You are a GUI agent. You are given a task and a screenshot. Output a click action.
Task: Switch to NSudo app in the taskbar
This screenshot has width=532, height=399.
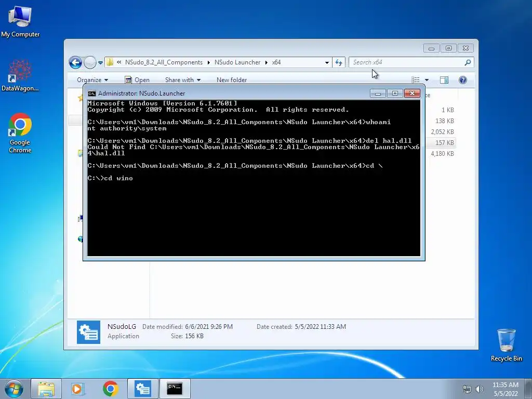(143, 389)
